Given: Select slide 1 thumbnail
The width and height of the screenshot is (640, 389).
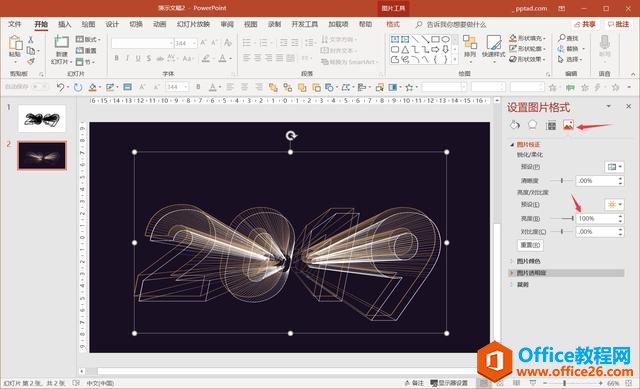Looking at the screenshot, I should [x=42, y=118].
